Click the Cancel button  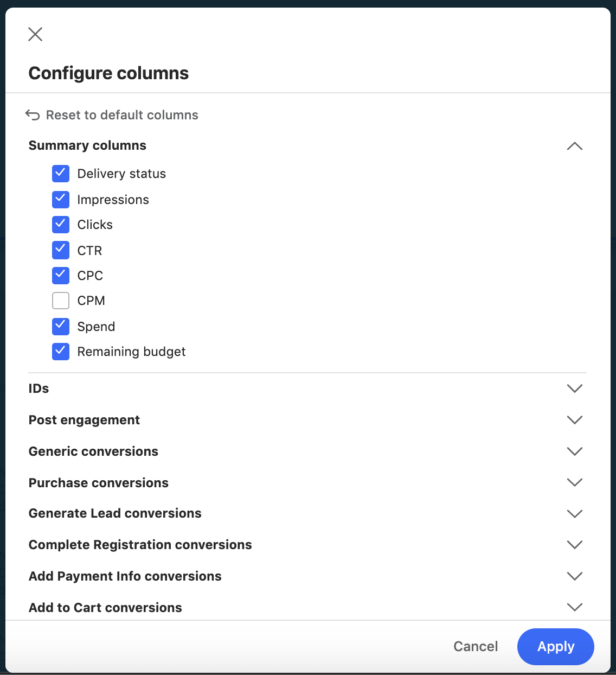(x=476, y=646)
